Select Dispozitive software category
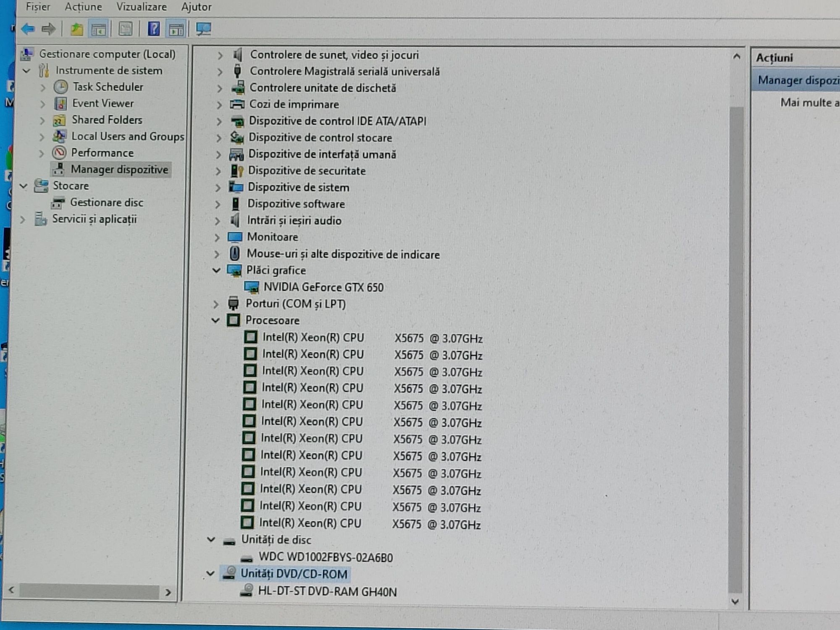Screen dimensions: 840x630 pyautogui.click(x=296, y=204)
